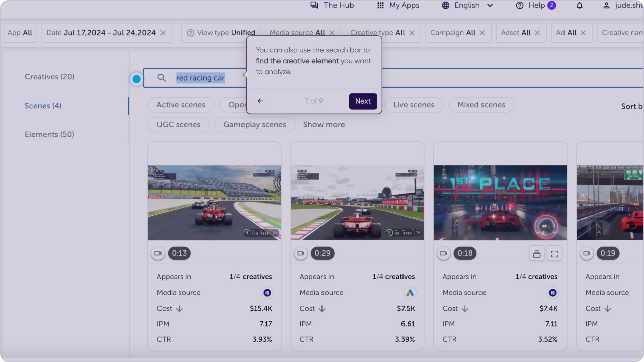
Task: Clear the Creative type filter X
Action: [x=412, y=33]
